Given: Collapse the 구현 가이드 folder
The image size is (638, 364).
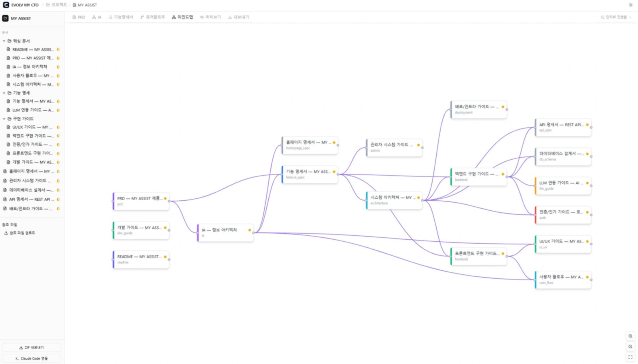Looking at the screenshot, I should (4, 119).
